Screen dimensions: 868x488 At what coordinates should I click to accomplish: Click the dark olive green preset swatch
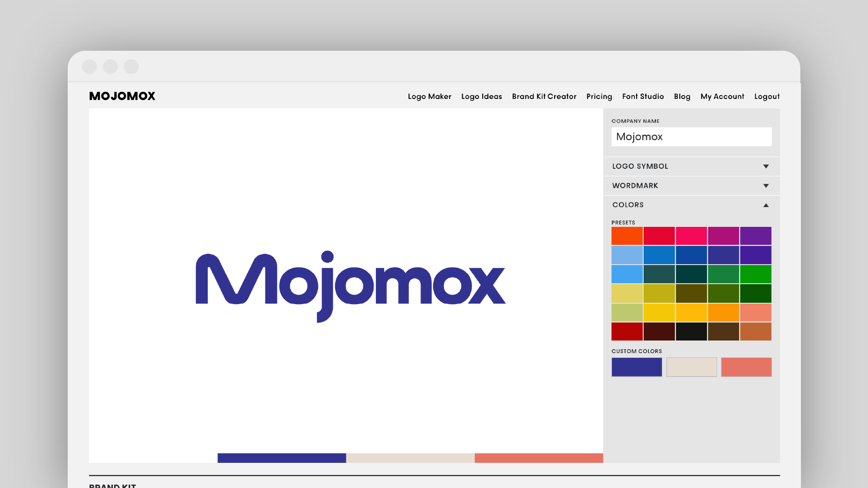click(691, 292)
